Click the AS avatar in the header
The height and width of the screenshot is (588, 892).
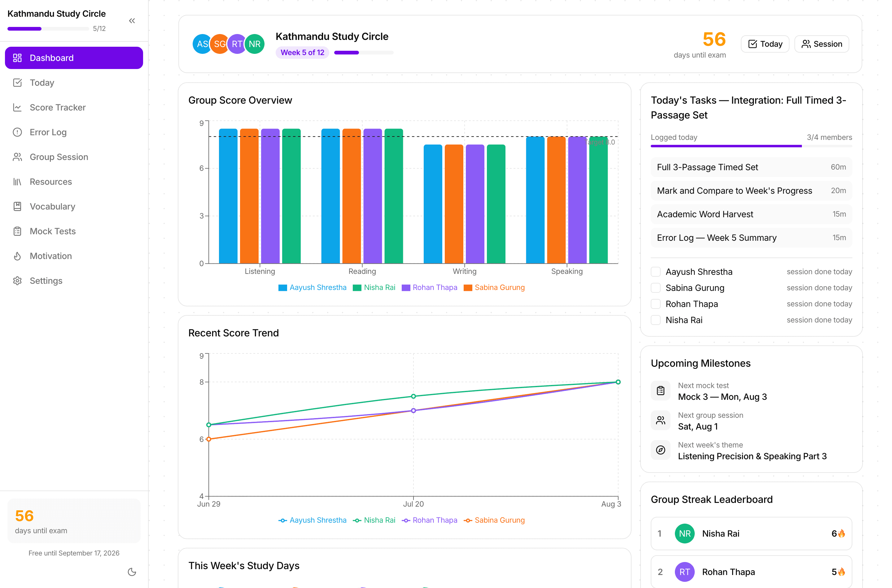[202, 44]
